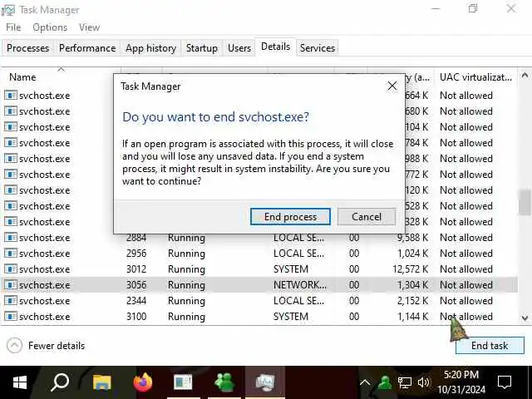Screen dimensions: 532x399
Task: Open the taskbar app left of the green people icon
Action: click(183, 382)
